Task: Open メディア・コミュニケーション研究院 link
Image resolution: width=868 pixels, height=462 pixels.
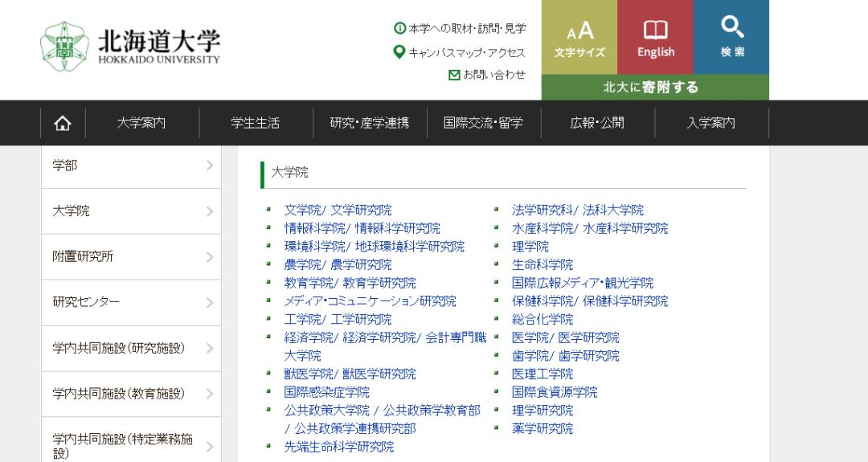Action: tap(370, 301)
